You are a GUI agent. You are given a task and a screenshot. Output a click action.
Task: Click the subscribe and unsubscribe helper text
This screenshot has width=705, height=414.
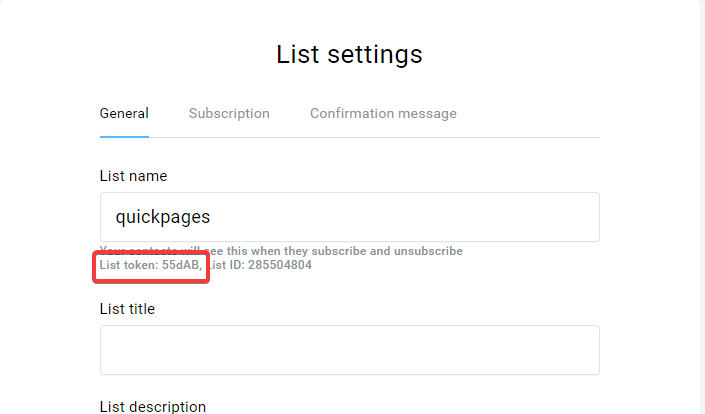[x=281, y=251]
